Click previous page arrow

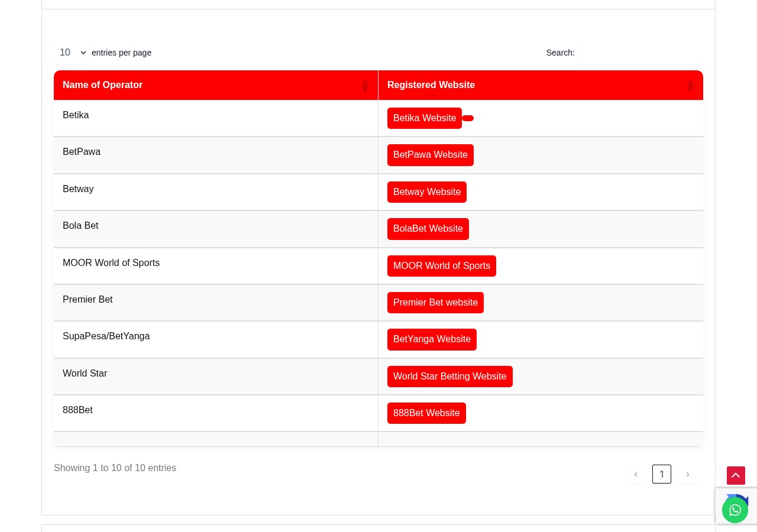point(636,474)
